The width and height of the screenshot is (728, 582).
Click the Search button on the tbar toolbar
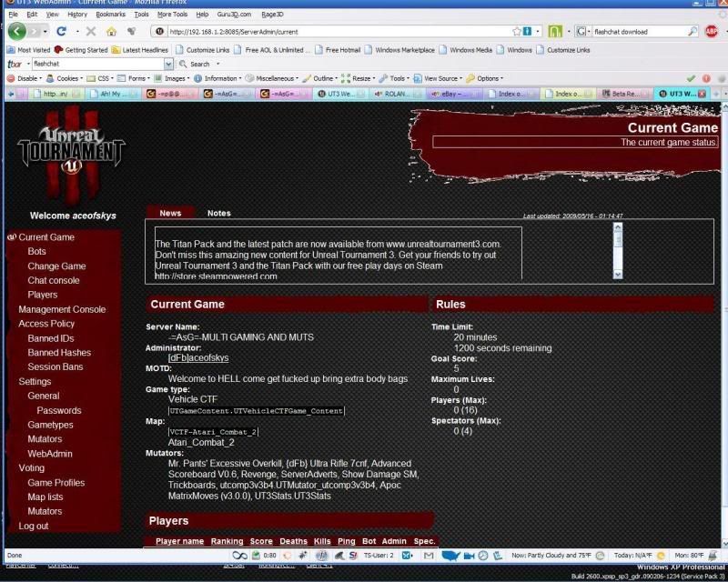(195, 64)
